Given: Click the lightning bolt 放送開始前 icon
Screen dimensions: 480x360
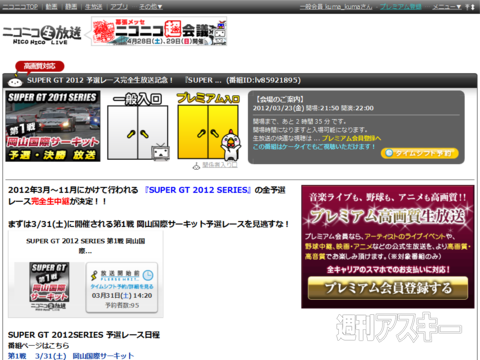Looking at the screenshot, I should 94,275.
